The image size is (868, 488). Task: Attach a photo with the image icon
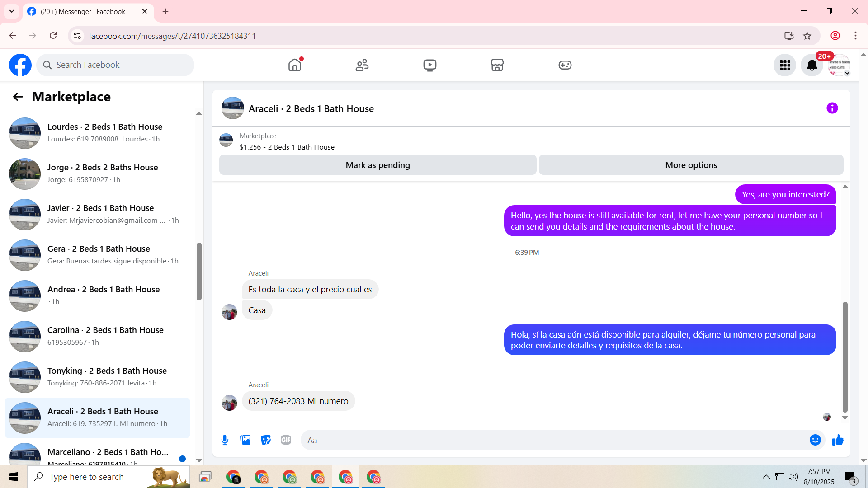click(x=245, y=440)
